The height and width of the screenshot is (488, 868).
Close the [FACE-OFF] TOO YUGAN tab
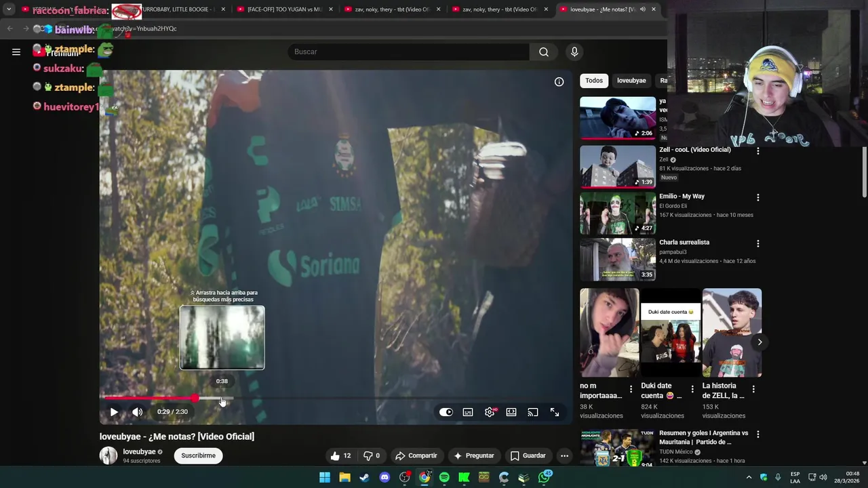(331, 9)
